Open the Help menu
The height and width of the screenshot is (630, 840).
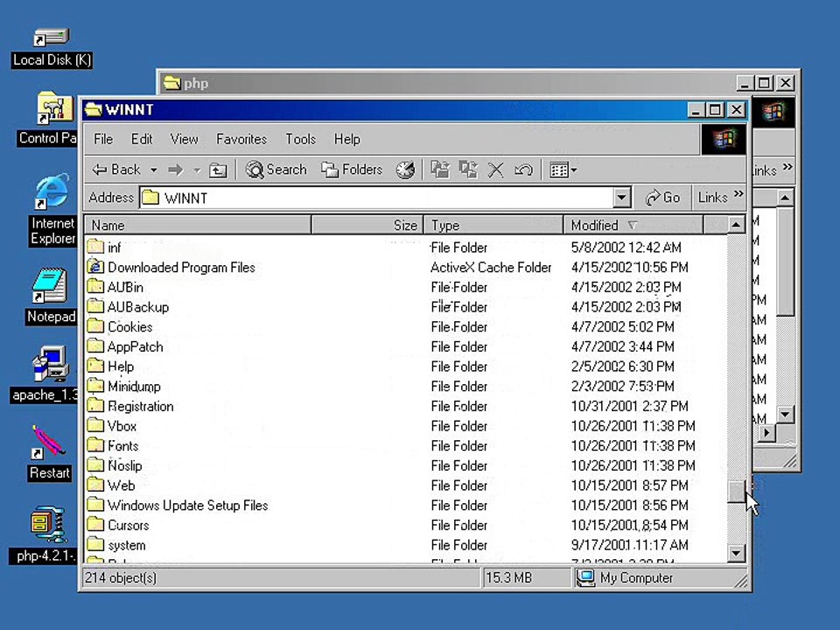click(x=347, y=139)
